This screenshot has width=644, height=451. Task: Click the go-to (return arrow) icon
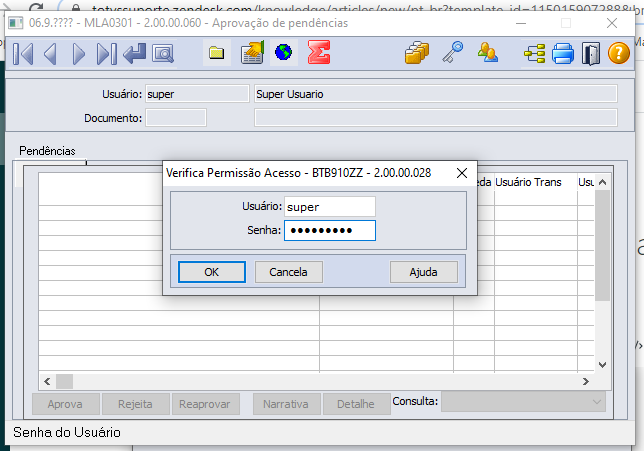(134, 53)
